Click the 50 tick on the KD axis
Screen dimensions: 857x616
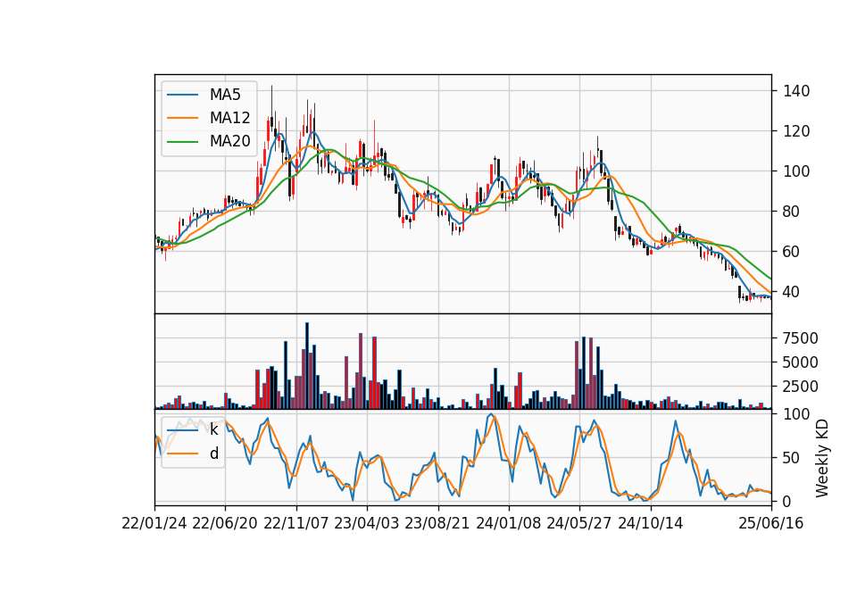pyautogui.click(x=792, y=458)
